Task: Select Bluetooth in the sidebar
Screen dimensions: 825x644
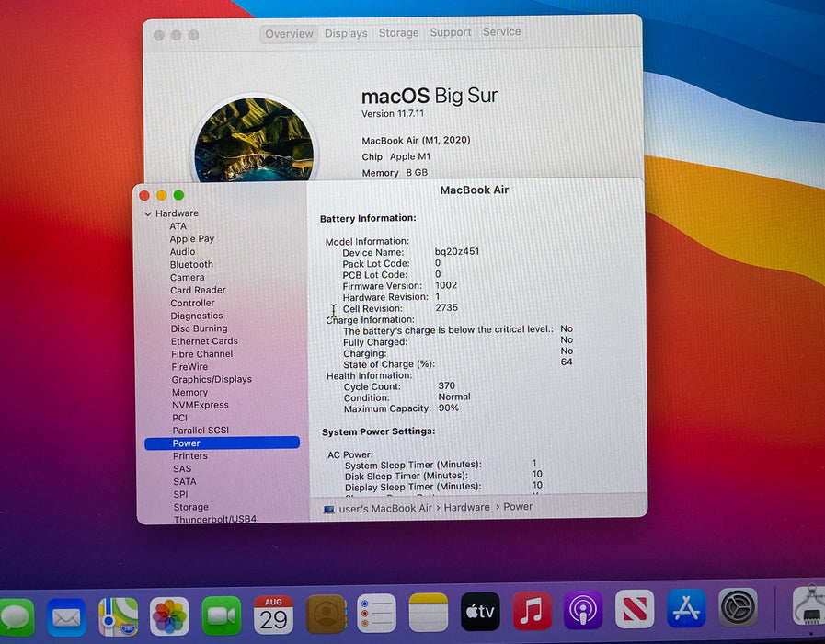Action: tap(191, 264)
